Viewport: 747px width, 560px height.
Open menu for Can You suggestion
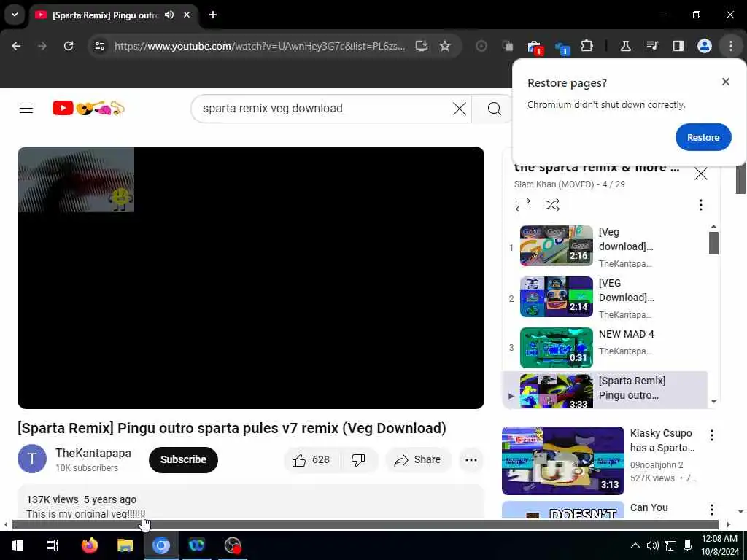(712, 510)
